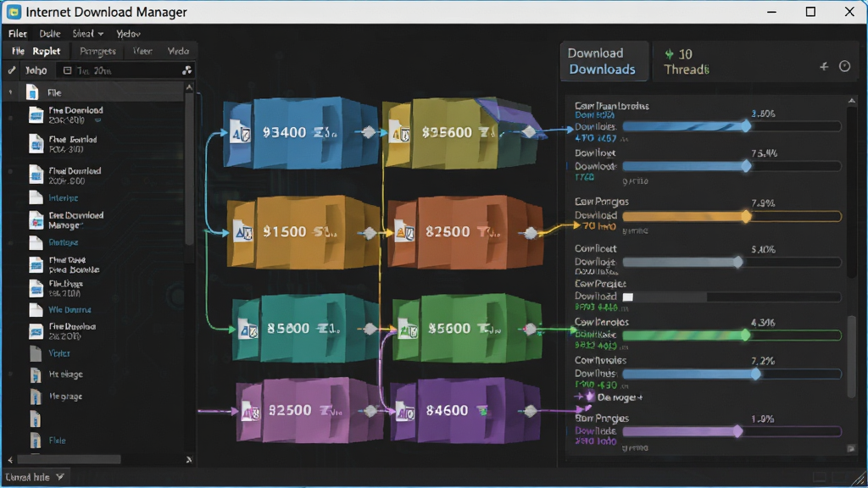Click the Internet Download Manager title bar icon
Screen dimensions: 868x488
[x=14, y=12]
